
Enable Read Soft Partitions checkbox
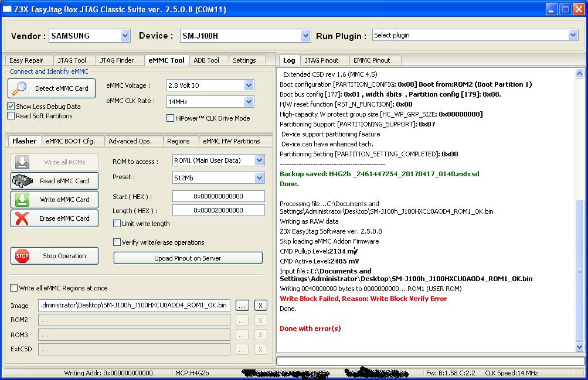click(11, 116)
